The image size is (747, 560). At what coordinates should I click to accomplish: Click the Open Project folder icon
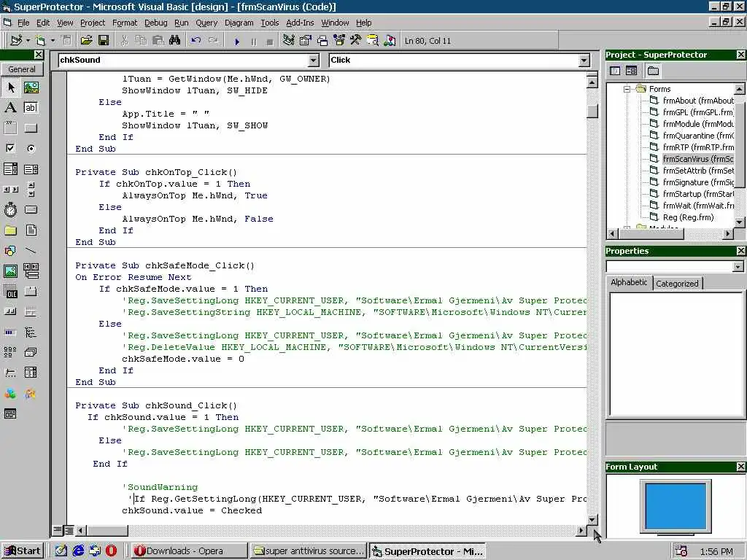[86, 41]
